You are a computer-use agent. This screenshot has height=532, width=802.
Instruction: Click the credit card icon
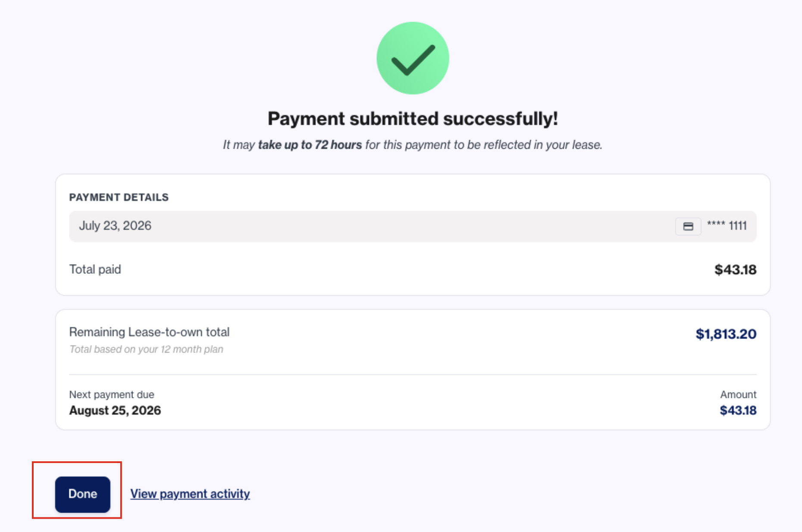coord(688,226)
